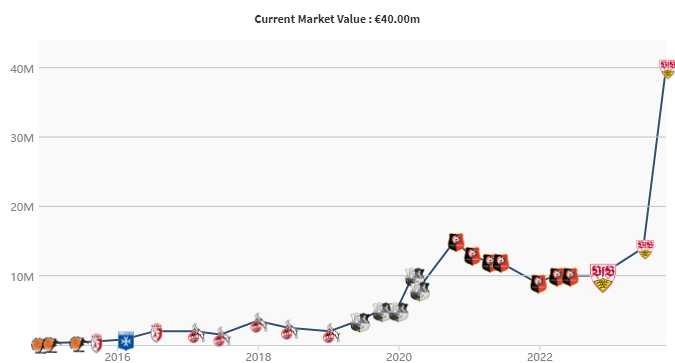The width and height of the screenshot is (675, 363).
Task: Click the Lille crest right after the Auxerre marker
Action: (156, 333)
